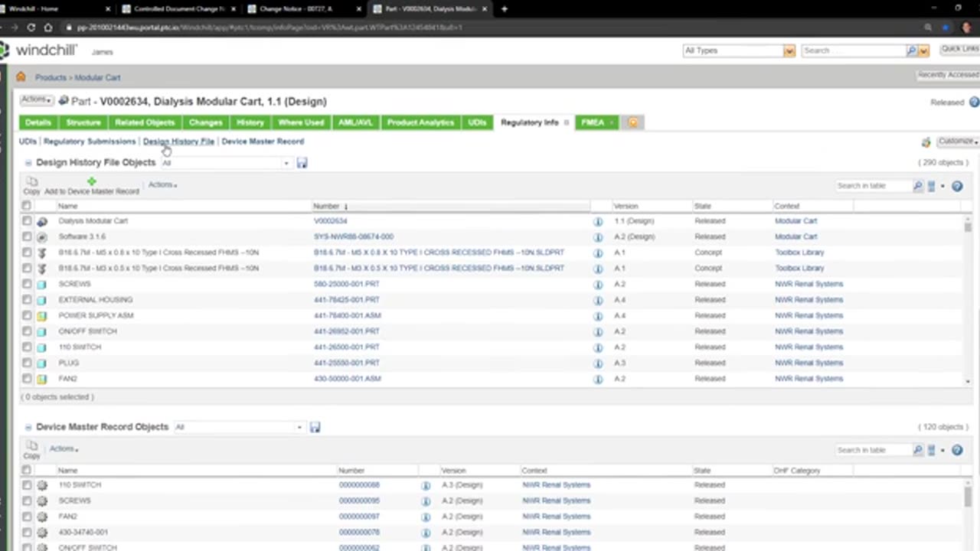
Task: Click save view icon beside Design History File filter
Action: [302, 163]
